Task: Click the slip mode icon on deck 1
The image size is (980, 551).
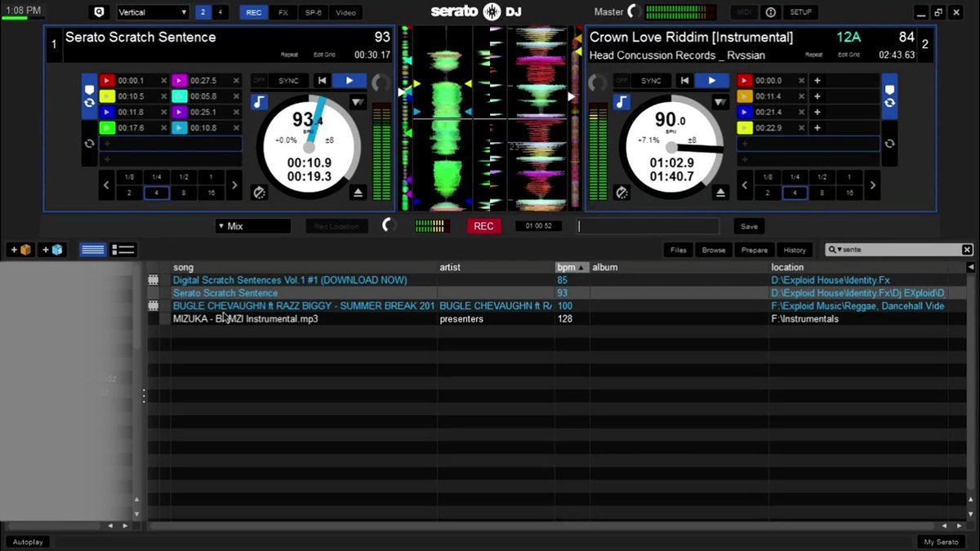Action: click(259, 193)
